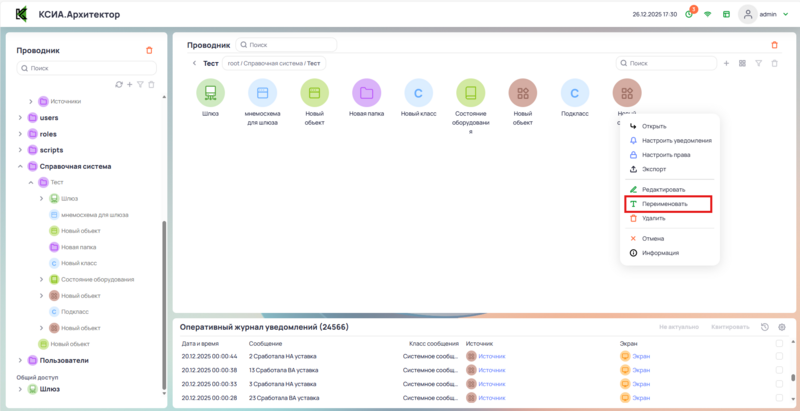Click the green Wi-Fi connection status icon
The height and width of the screenshot is (411, 800).
click(x=708, y=15)
